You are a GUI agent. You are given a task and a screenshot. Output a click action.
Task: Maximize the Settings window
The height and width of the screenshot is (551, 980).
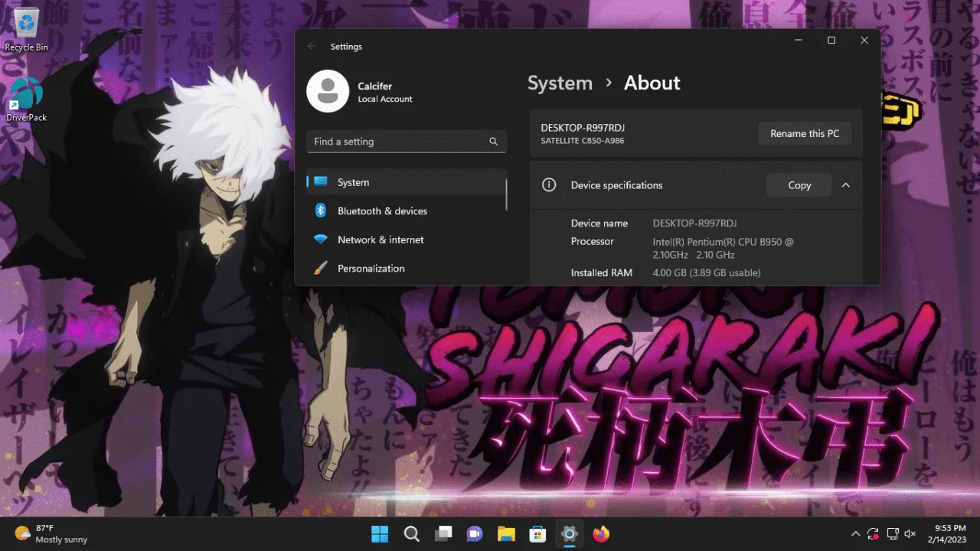click(831, 41)
